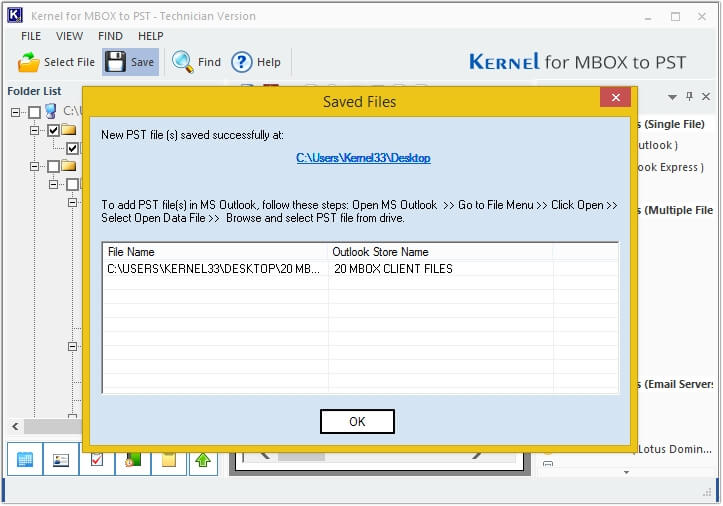Click the folder icon beside checked checkbox
Viewport: 723px width, 506px height.
click(x=69, y=130)
